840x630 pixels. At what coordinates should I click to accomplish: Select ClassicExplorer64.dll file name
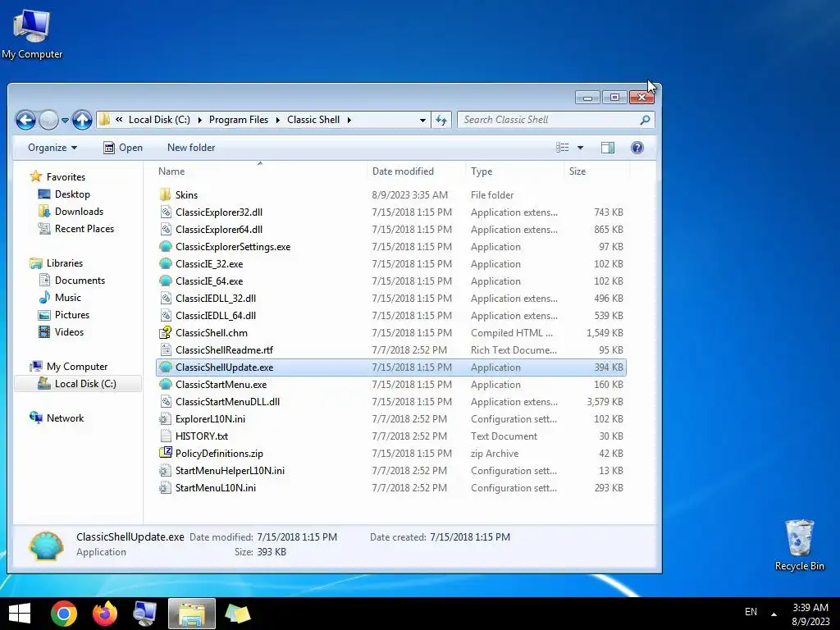pos(219,230)
